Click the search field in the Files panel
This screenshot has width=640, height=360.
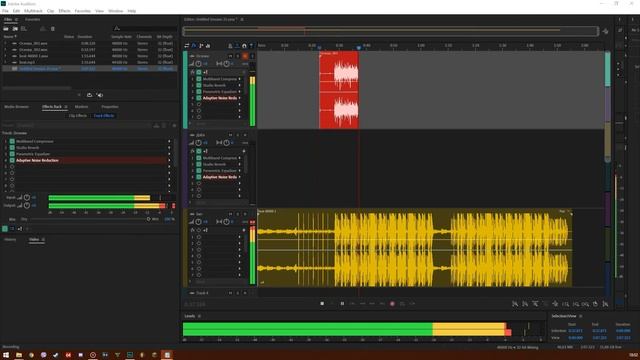pos(145,29)
